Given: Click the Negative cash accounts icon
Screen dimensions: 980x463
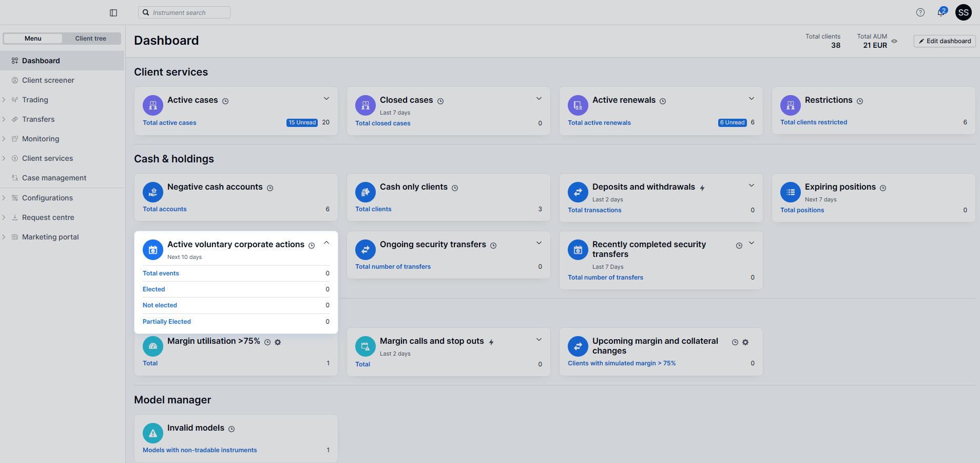Looking at the screenshot, I should [153, 192].
